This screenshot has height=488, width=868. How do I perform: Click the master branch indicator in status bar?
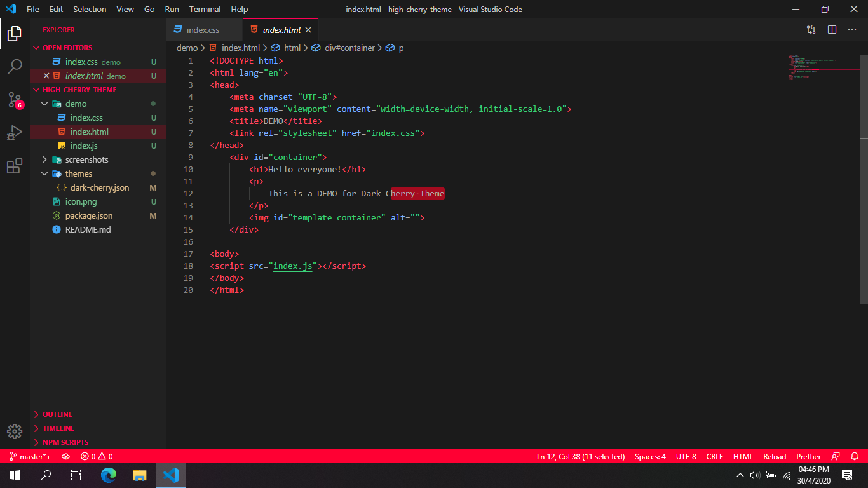pos(30,456)
